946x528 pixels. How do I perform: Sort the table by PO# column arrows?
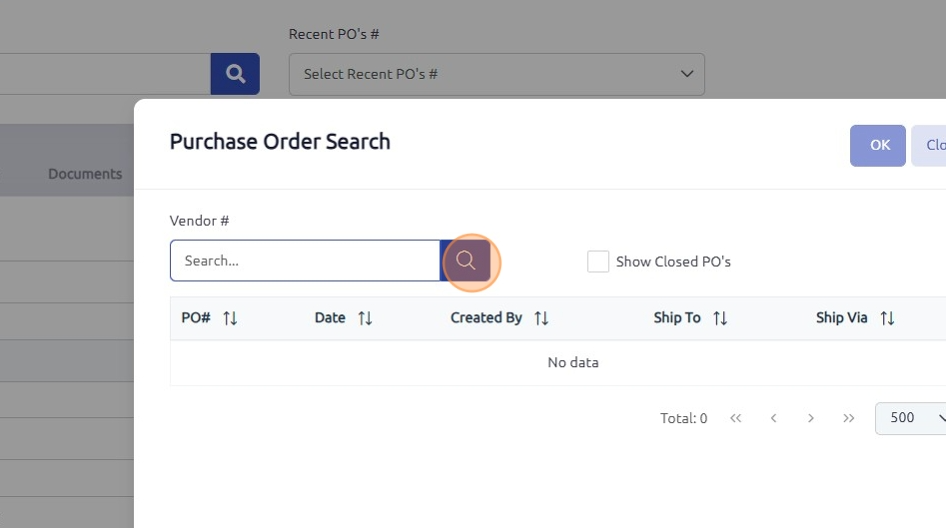[x=230, y=318]
